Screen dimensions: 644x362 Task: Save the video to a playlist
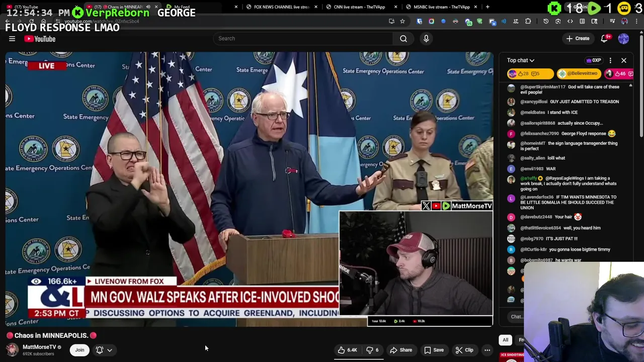click(434, 350)
